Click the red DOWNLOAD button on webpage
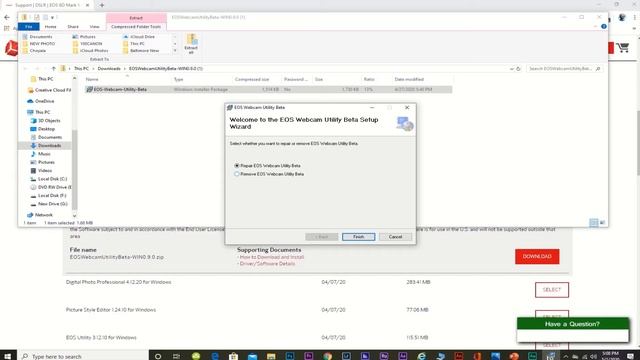Viewport: 640px width, 360px height. [537, 256]
